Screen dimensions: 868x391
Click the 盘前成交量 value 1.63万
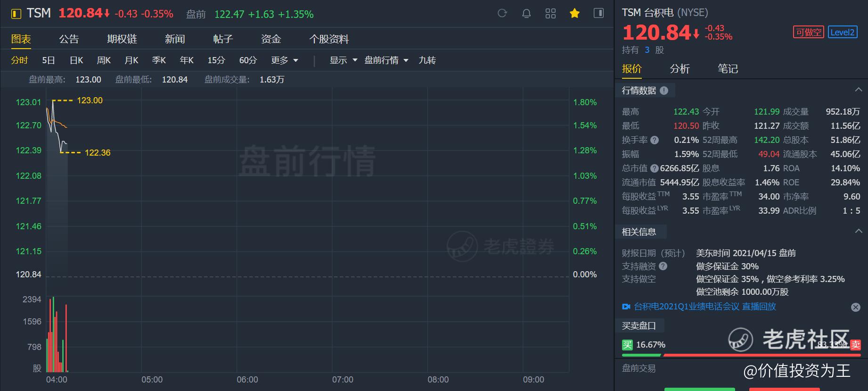point(272,80)
